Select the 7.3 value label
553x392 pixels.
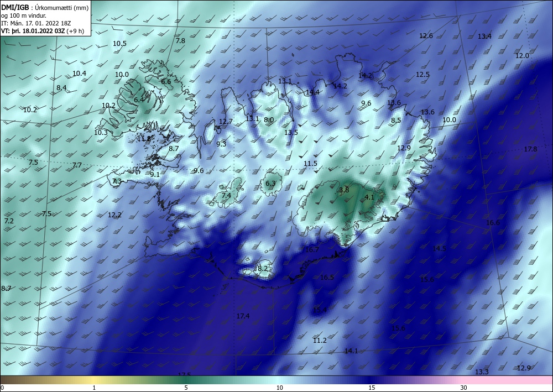pos(117,181)
